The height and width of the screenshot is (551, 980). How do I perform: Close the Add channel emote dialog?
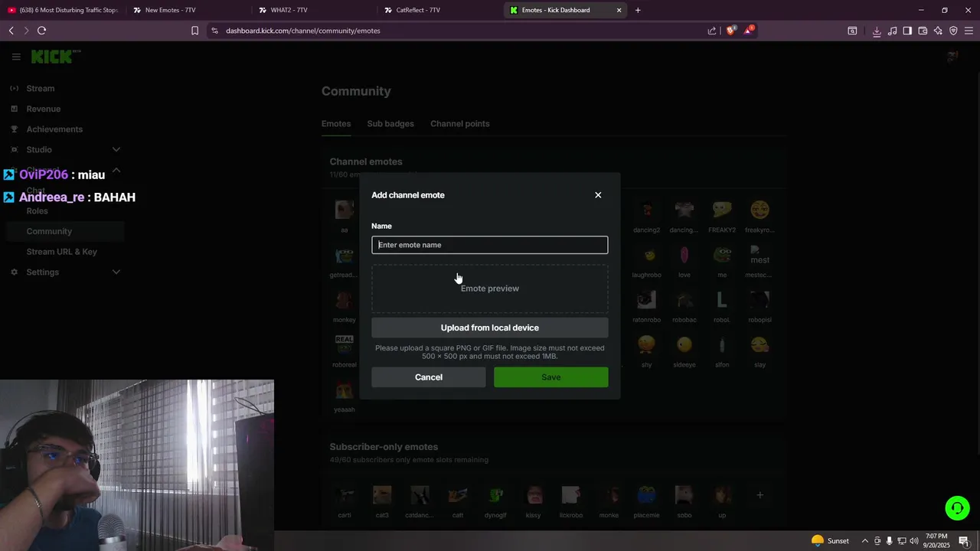pyautogui.click(x=598, y=195)
